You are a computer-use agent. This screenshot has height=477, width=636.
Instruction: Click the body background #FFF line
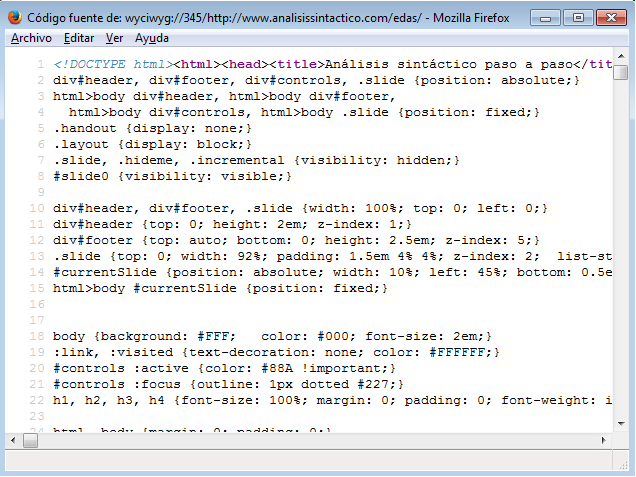tap(272, 336)
